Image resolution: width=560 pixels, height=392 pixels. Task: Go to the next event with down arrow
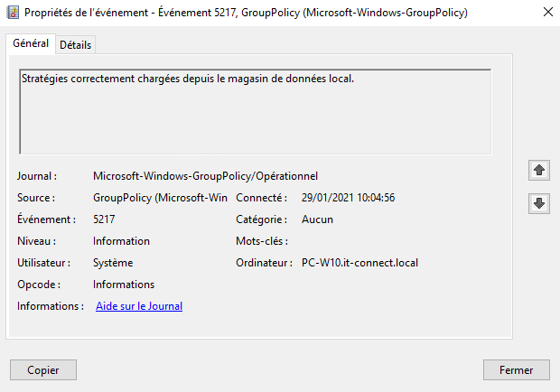pos(539,204)
